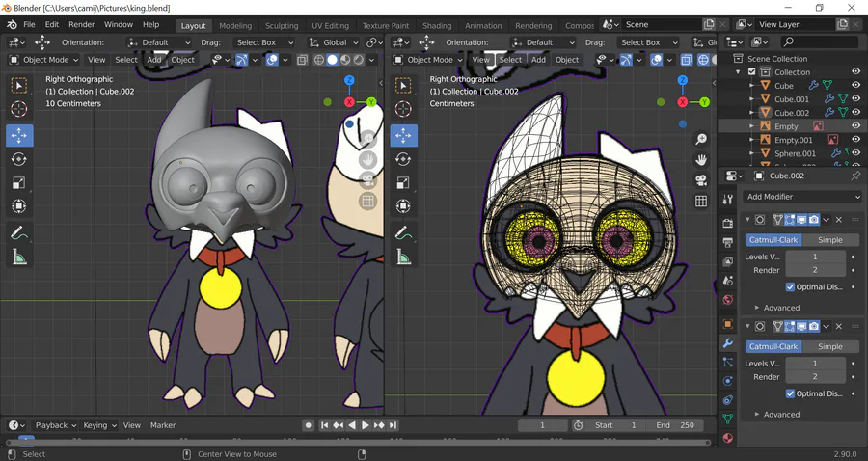Screen dimensions: 868x461
Task: Choose the Measure tool in left viewport
Action: pyautogui.click(x=19, y=257)
